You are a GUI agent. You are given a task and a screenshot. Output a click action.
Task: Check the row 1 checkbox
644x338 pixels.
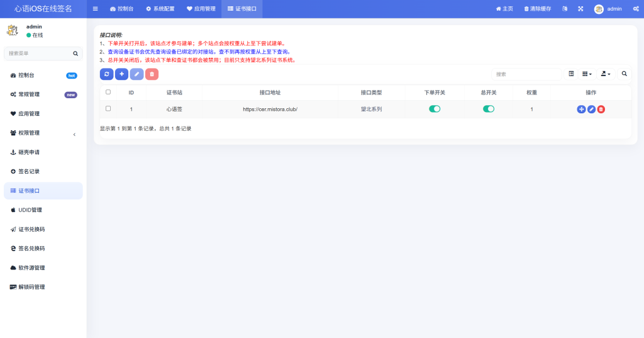pos(108,108)
